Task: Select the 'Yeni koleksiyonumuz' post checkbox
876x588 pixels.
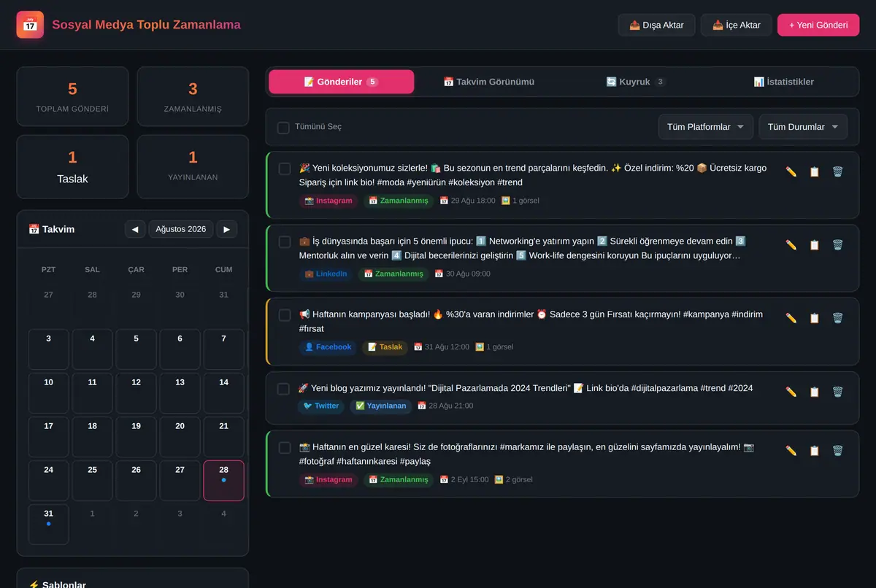Action: (285, 169)
